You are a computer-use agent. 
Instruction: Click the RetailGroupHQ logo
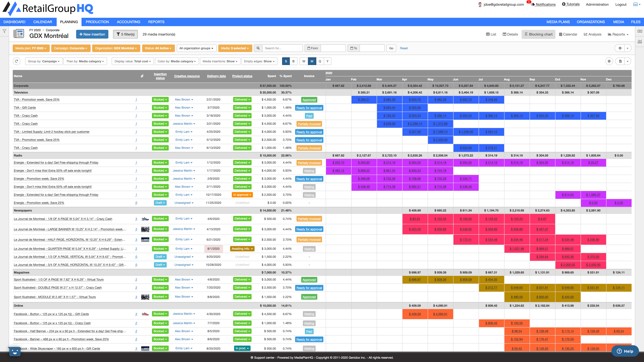(x=48, y=9)
